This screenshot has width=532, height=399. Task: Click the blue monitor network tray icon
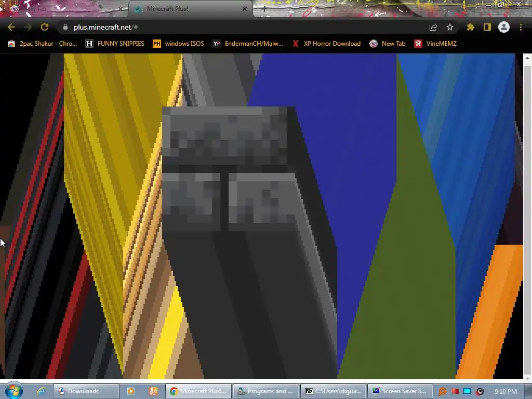click(x=467, y=391)
